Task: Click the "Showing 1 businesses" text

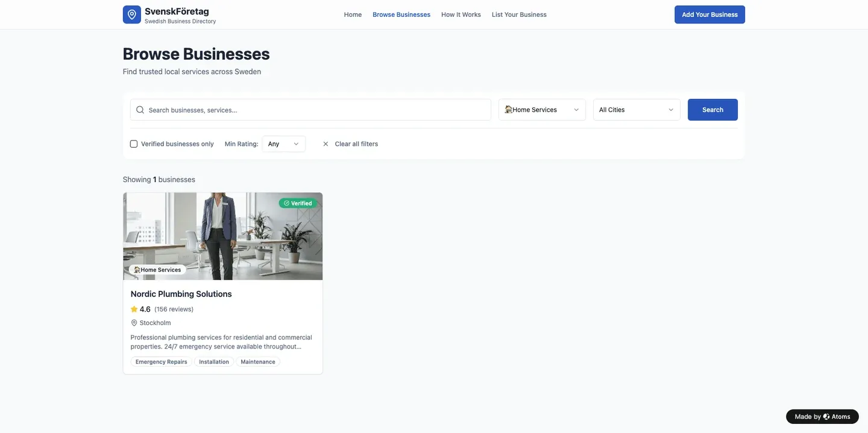Action: tap(159, 180)
